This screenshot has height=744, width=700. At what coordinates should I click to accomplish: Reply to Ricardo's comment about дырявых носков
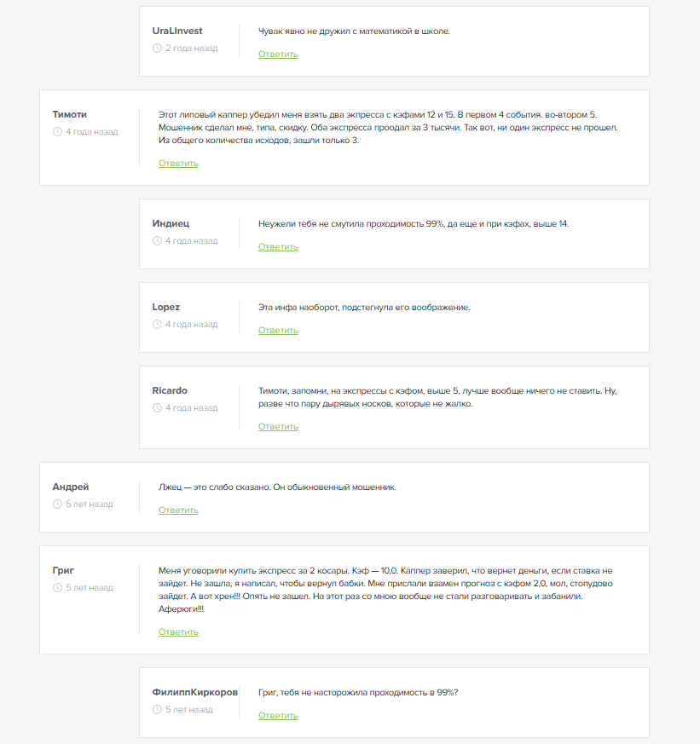tap(278, 427)
